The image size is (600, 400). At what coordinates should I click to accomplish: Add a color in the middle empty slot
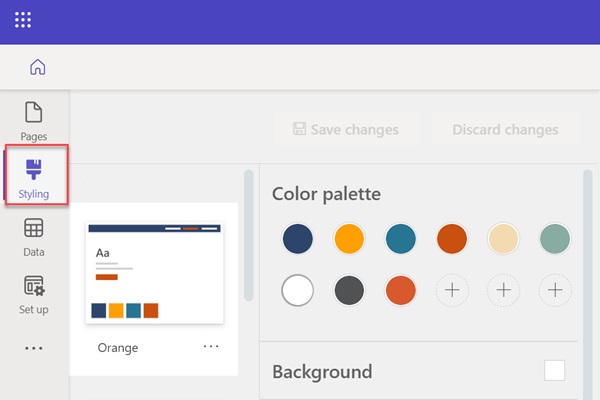[x=504, y=290]
